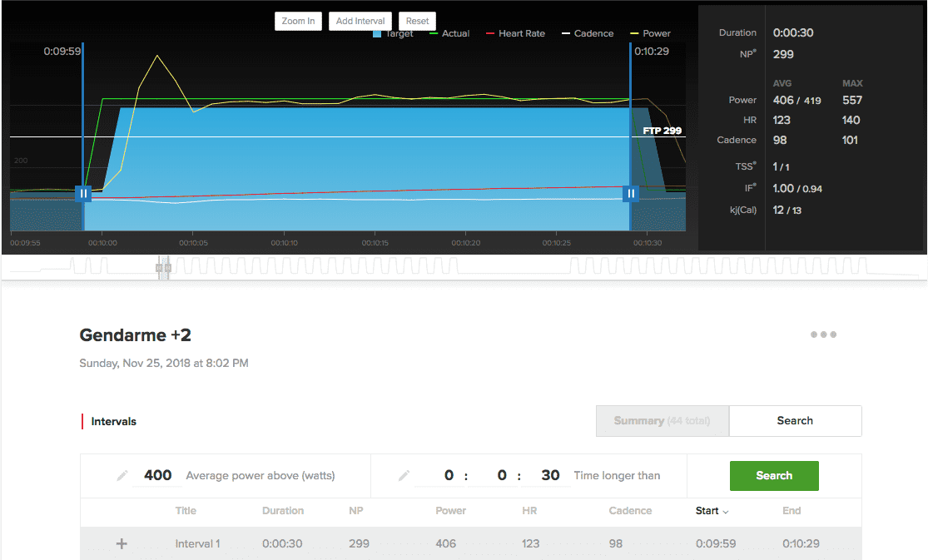This screenshot has width=928, height=560.
Task: Click the Add Interval button
Action: pos(360,21)
